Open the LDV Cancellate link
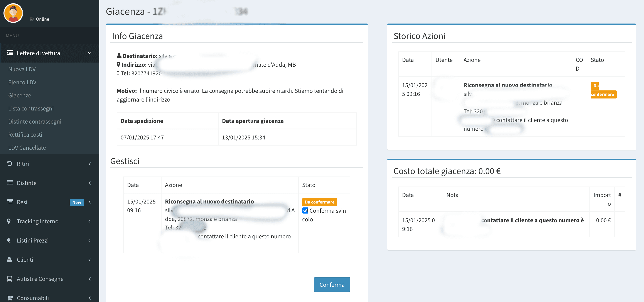 click(x=27, y=148)
